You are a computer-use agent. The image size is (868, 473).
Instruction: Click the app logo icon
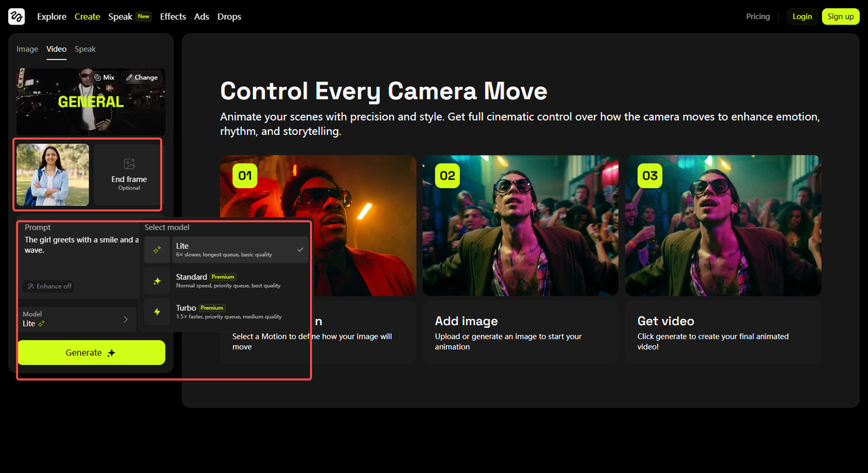[16, 16]
